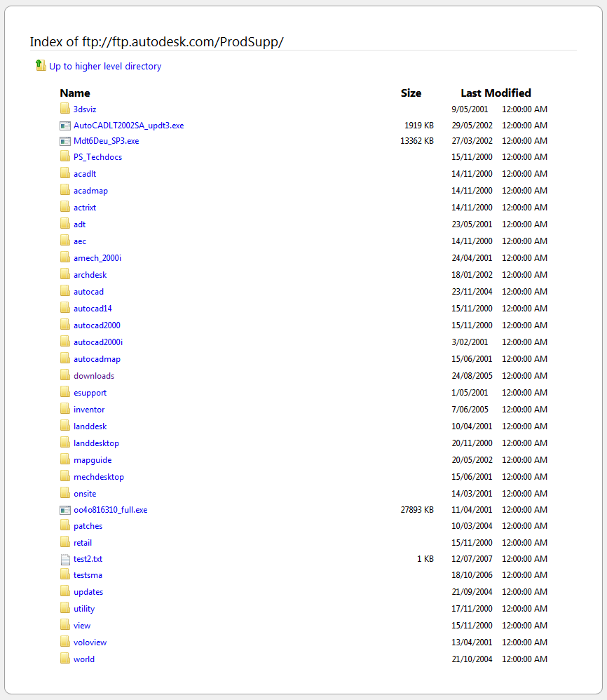Open the inventor folder link

pyautogui.click(x=89, y=410)
